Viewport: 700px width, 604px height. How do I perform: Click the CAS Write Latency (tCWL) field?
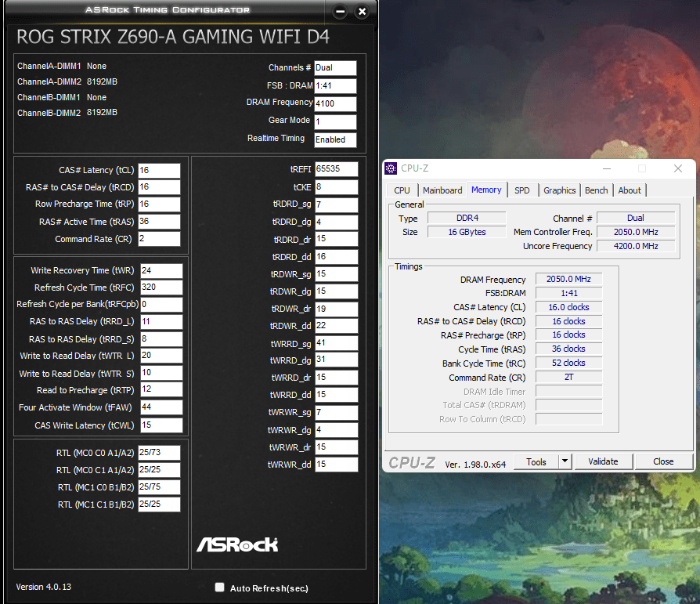tap(161, 425)
